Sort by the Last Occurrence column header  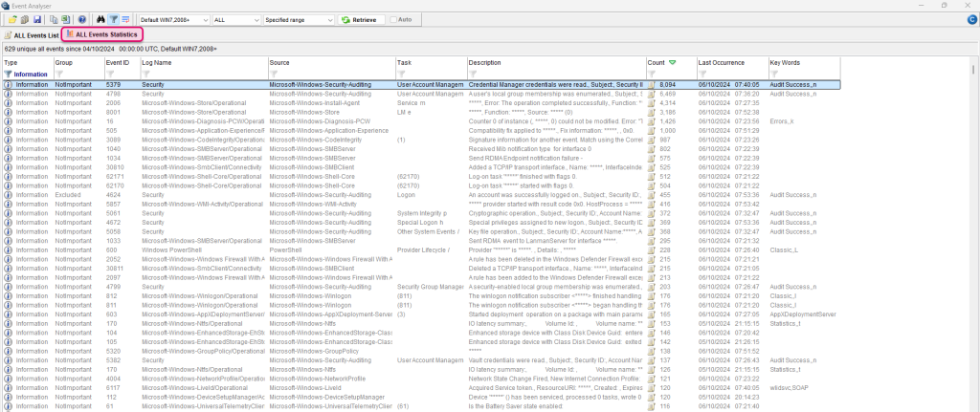[x=732, y=63]
